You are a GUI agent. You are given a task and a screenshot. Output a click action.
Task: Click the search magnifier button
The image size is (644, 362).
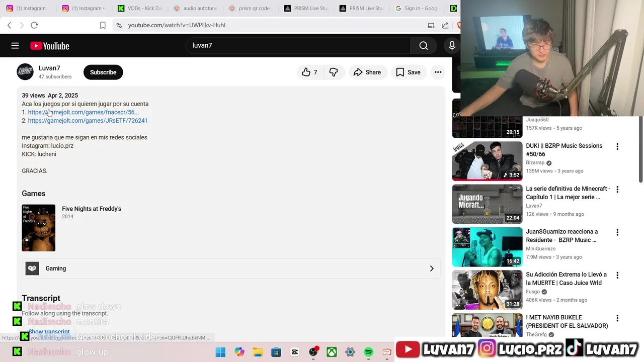424,46
